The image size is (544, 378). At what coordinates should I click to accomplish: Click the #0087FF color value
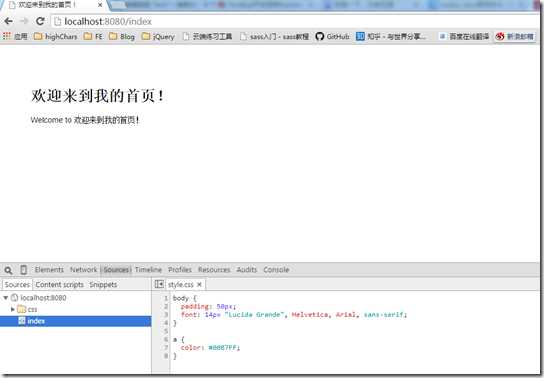(x=223, y=347)
